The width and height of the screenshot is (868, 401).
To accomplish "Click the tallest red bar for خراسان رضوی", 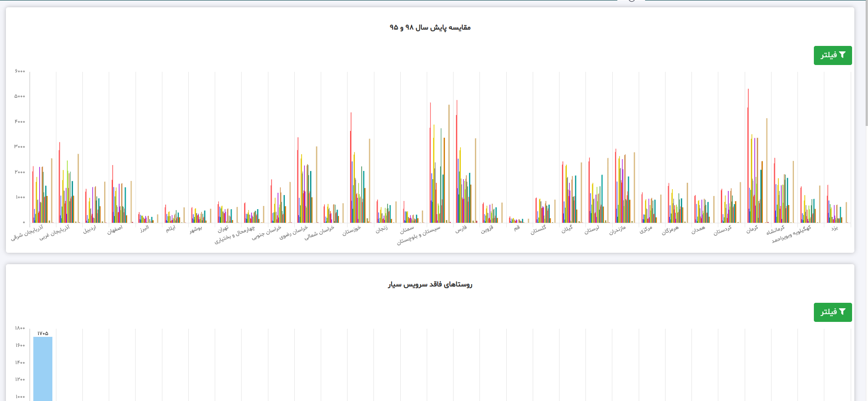I will tap(298, 182).
